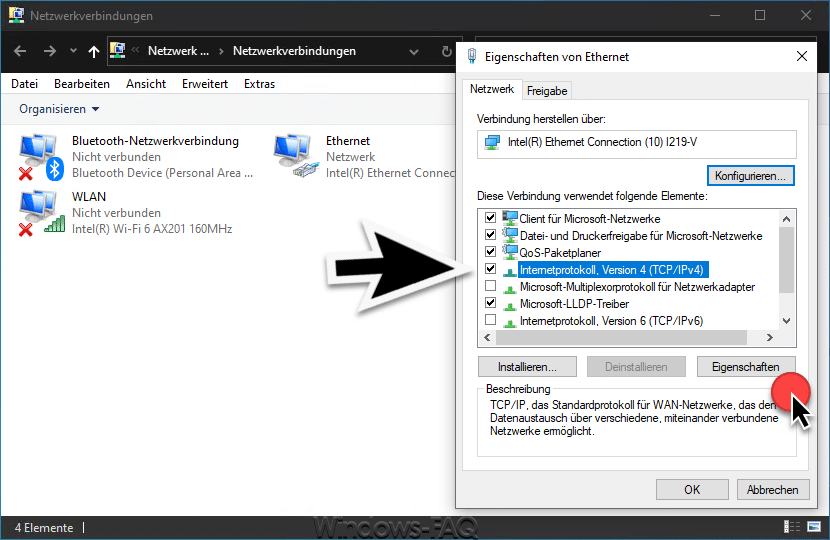The width and height of the screenshot is (830, 540).
Task: Go up one folder level
Action: click(94, 51)
